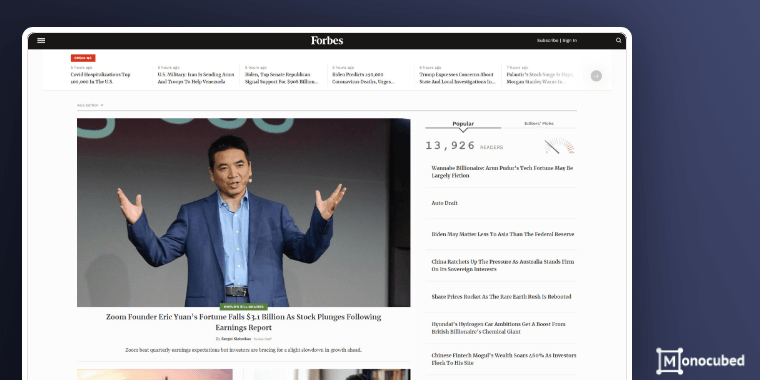Open Trump Expresses Concerns About investigations headline

(458, 79)
